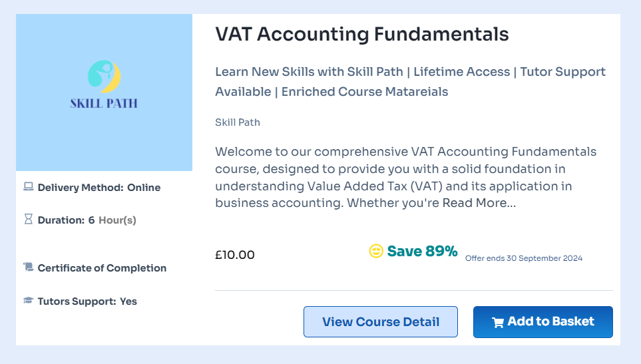Click the shopping cart icon in basket button

pyautogui.click(x=498, y=323)
